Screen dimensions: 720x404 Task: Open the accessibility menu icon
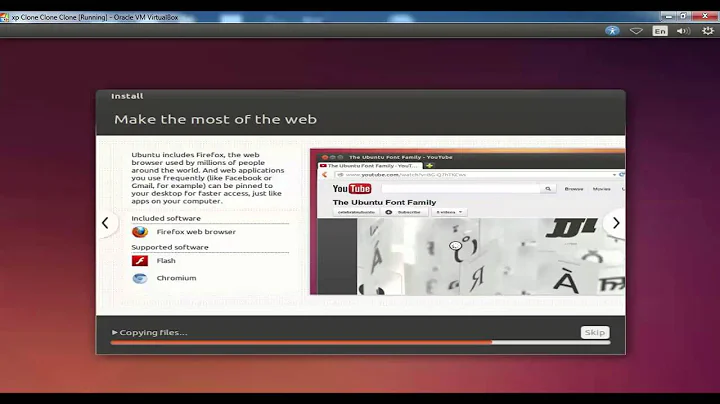click(x=612, y=31)
